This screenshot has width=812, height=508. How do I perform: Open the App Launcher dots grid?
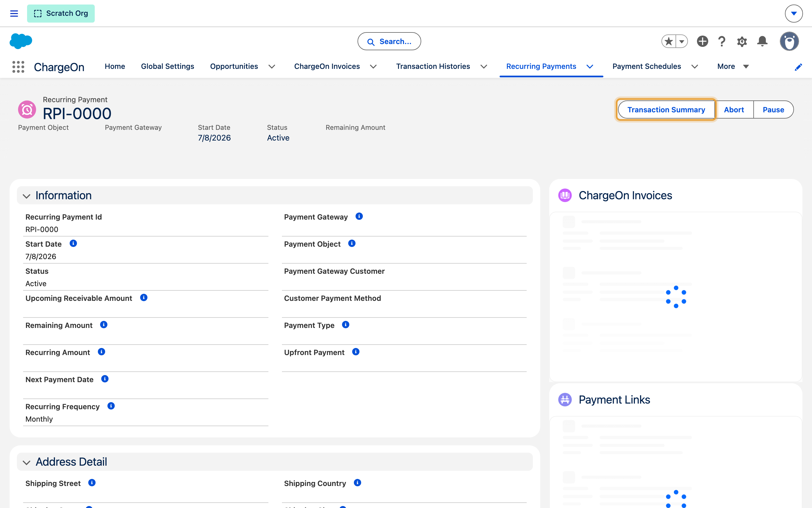(18, 67)
